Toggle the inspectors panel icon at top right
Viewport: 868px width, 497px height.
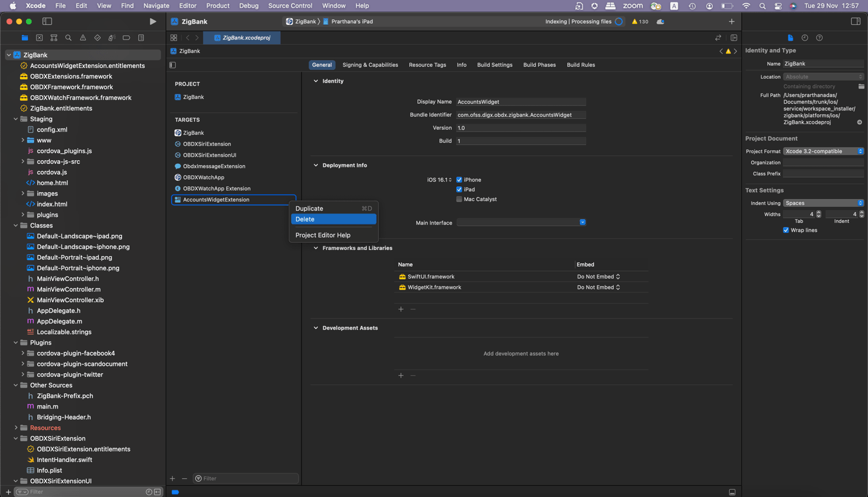click(x=855, y=21)
